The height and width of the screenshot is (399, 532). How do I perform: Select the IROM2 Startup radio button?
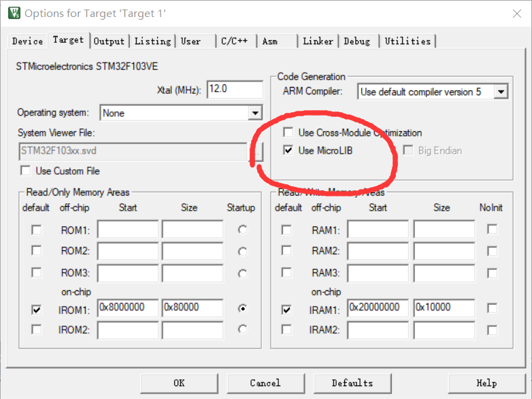click(x=242, y=329)
